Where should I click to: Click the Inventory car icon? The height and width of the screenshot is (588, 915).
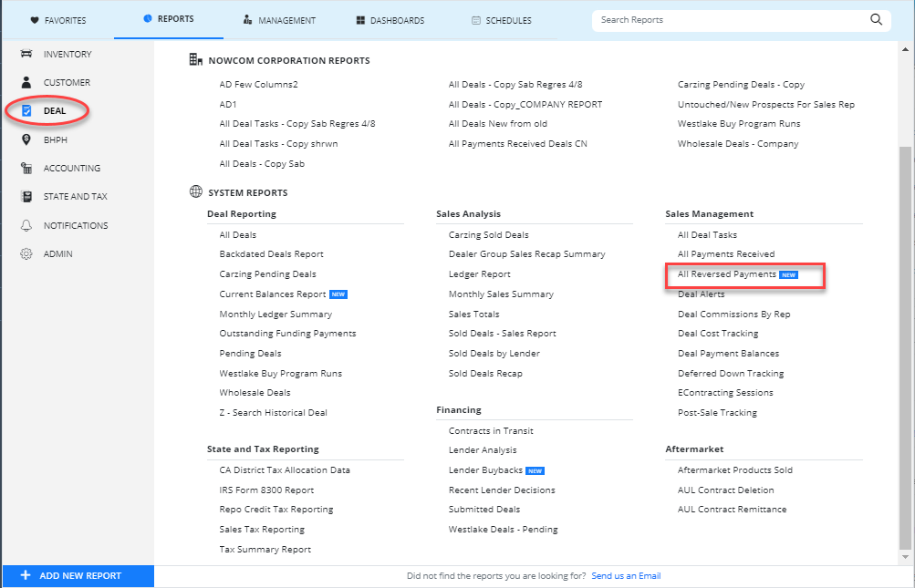pos(26,54)
